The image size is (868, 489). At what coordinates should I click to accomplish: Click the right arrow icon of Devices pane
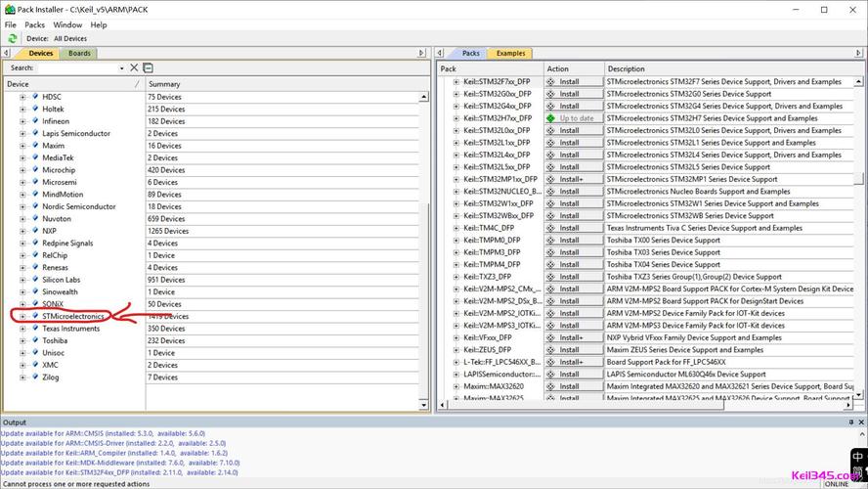tap(422, 53)
